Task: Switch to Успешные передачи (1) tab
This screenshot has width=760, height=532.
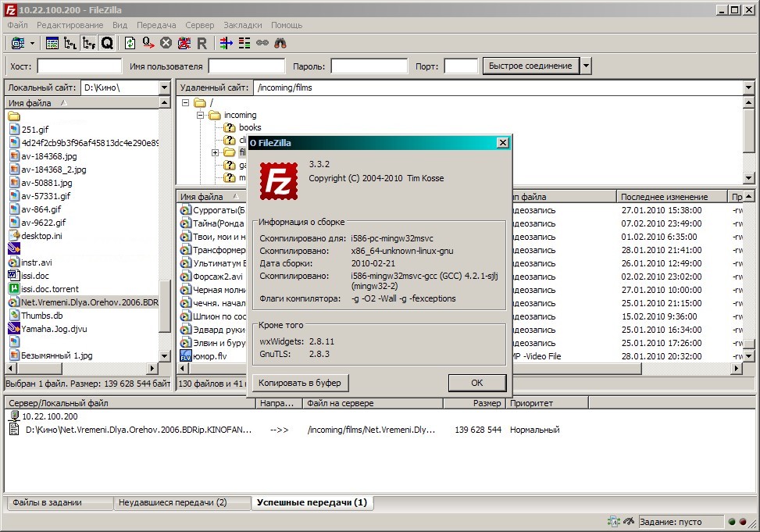Action: (x=312, y=502)
